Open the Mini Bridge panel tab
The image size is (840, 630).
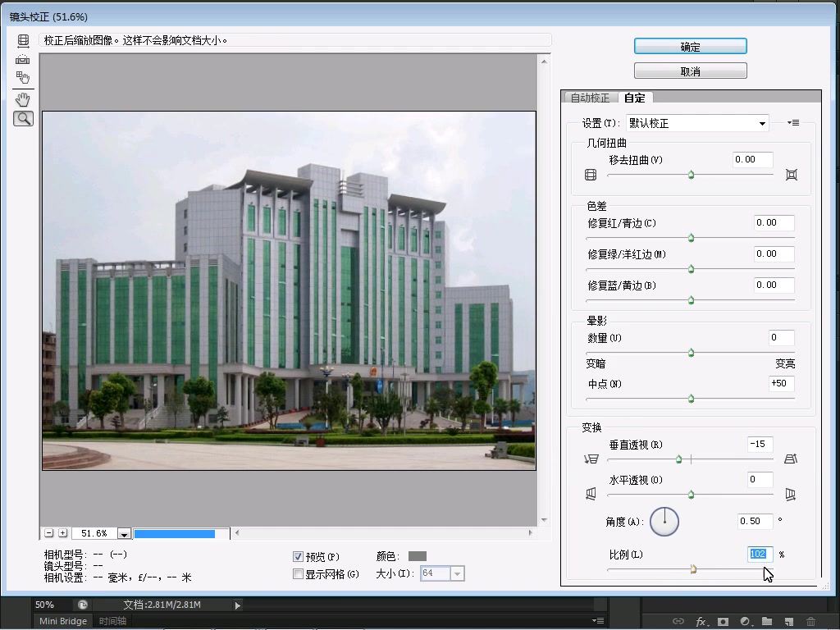(x=62, y=621)
